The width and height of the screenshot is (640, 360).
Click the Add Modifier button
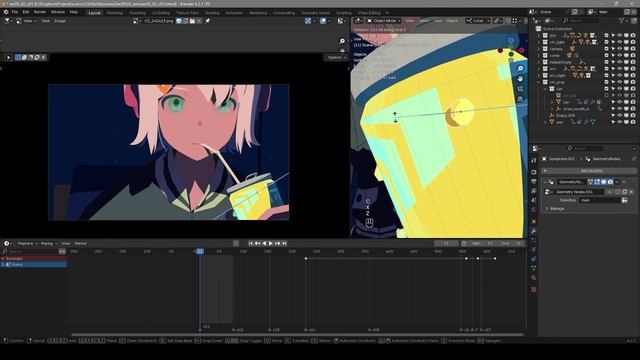click(x=589, y=171)
